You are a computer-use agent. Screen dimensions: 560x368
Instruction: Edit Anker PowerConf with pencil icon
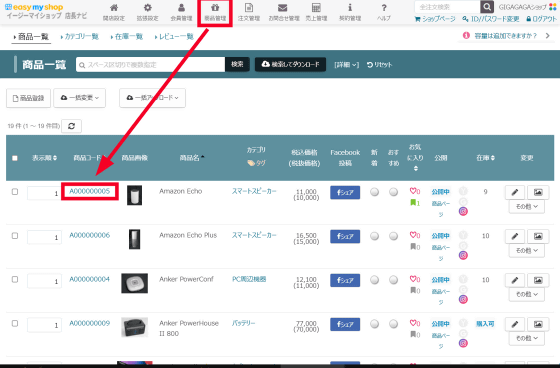(515, 280)
